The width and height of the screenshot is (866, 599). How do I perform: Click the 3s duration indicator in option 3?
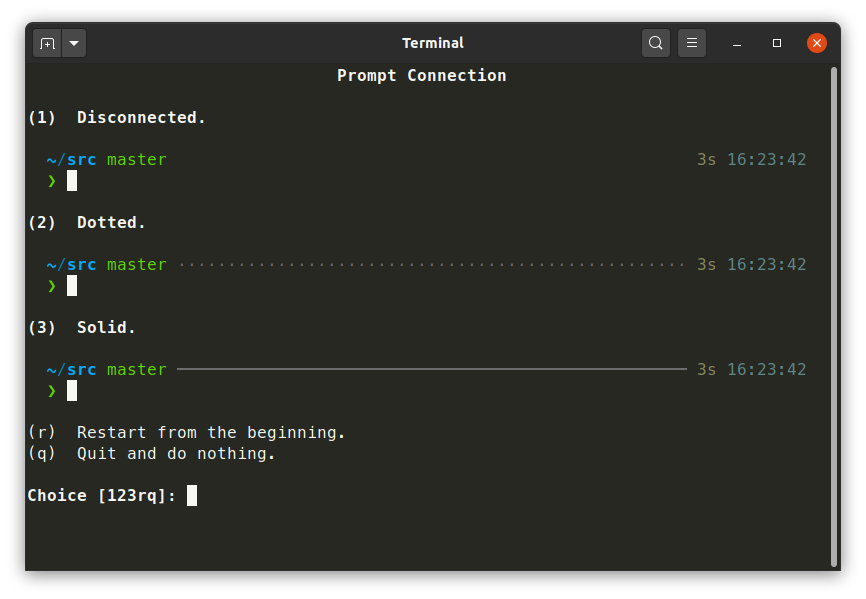pos(706,369)
